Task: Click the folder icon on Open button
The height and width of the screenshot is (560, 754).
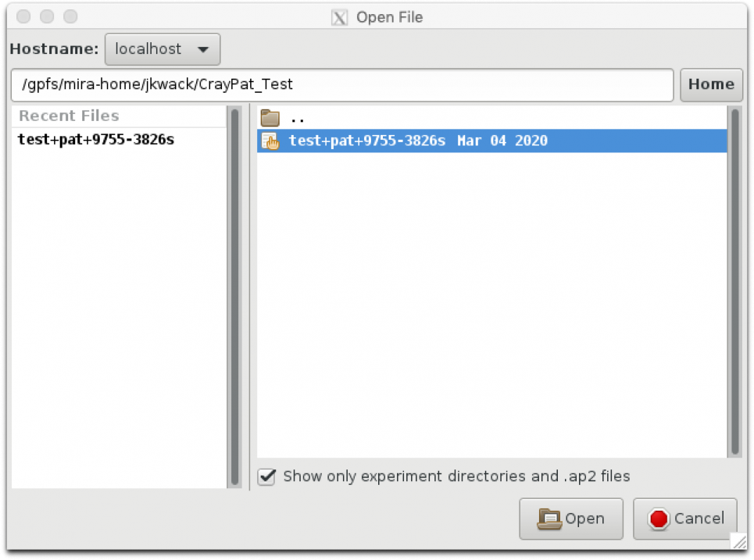Action: coord(549,519)
